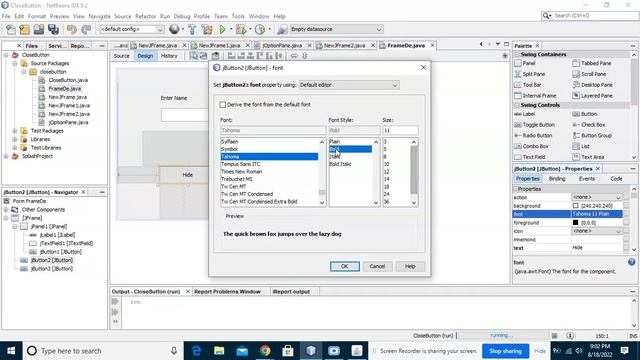Select Check Box in the Palette
This screenshot has width=640, height=360.
click(589, 125)
